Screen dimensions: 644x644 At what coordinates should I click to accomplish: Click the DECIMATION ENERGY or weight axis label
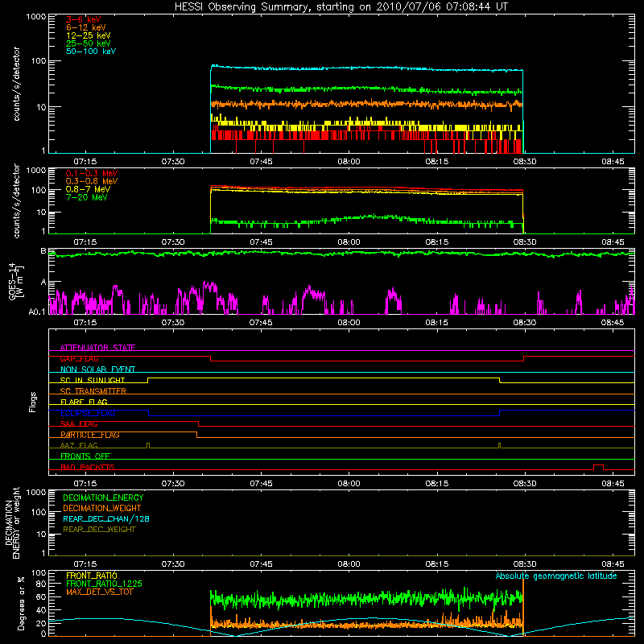click(12, 522)
